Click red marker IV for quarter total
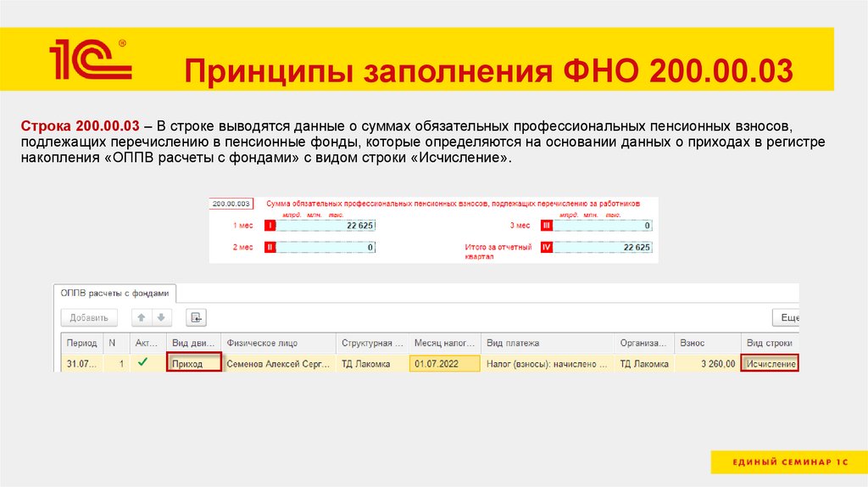This screenshot has width=868, height=487. pyautogui.click(x=547, y=247)
